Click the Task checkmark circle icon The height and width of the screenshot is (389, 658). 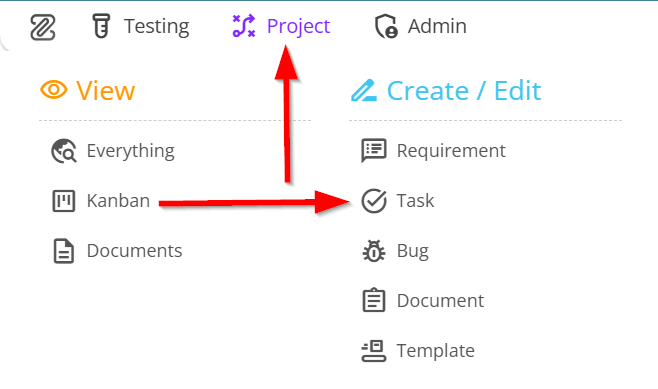pyautogui.click(x=374, y=201)
